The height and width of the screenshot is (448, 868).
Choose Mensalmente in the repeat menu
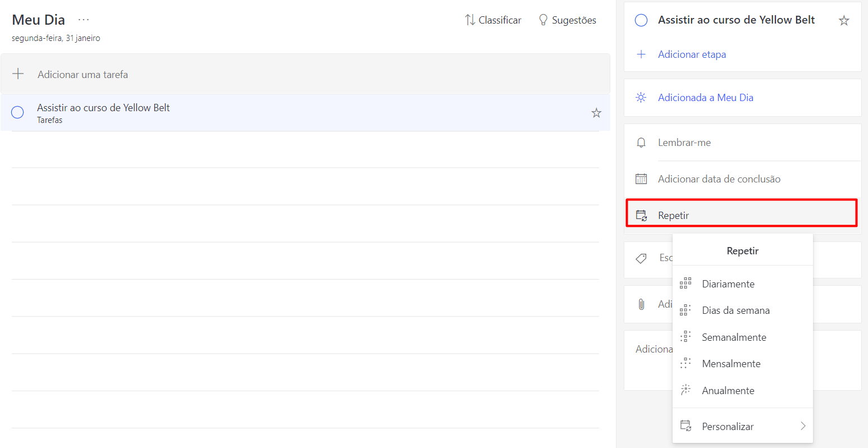click(743, 364)
